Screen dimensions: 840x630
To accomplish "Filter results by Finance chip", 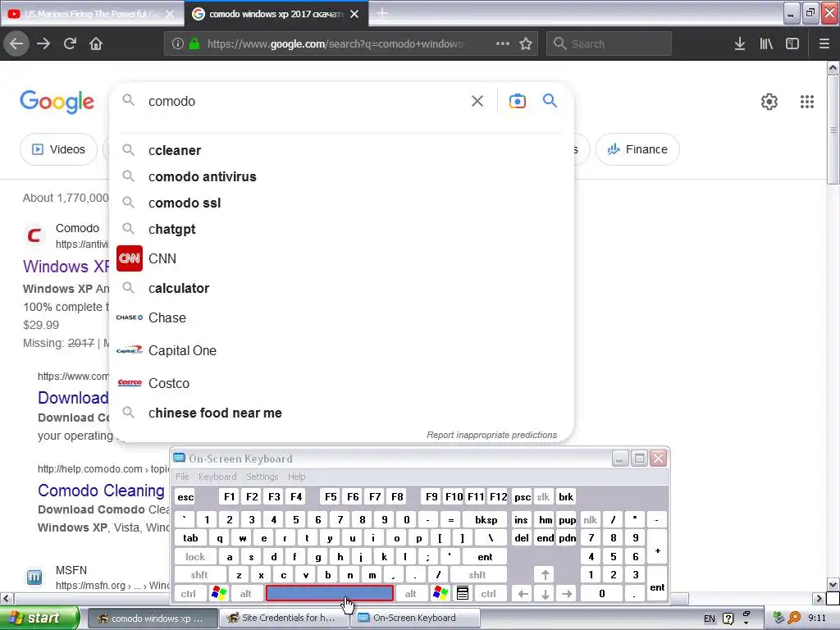I will [x=637, y=149].
